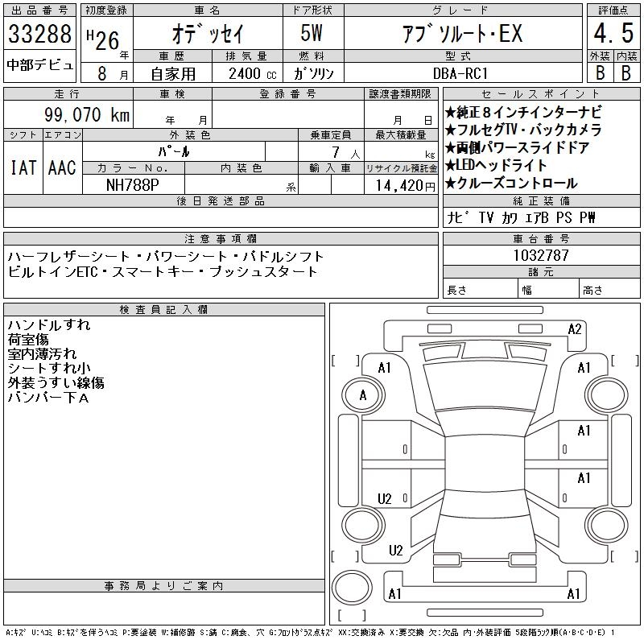Select the 長さ dimension label

456,290
